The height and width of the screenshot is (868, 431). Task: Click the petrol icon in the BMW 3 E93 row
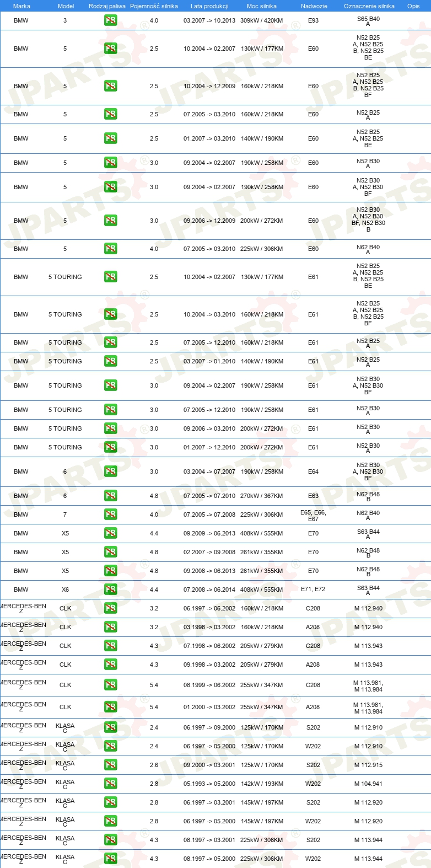tap(111, 20)
